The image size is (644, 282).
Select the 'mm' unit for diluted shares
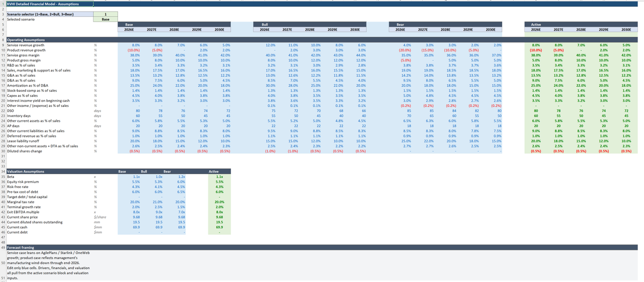(x=97, y=221)
